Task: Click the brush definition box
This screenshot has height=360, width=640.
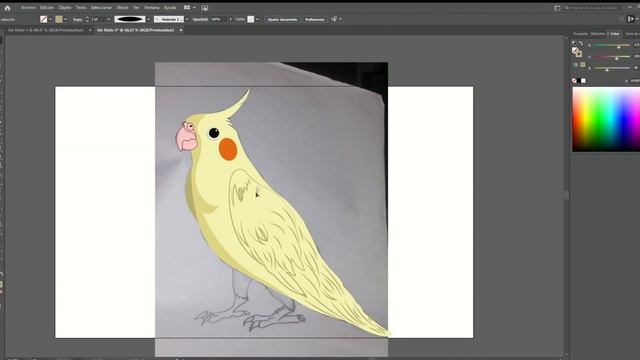Action: (x=169, y=19)
